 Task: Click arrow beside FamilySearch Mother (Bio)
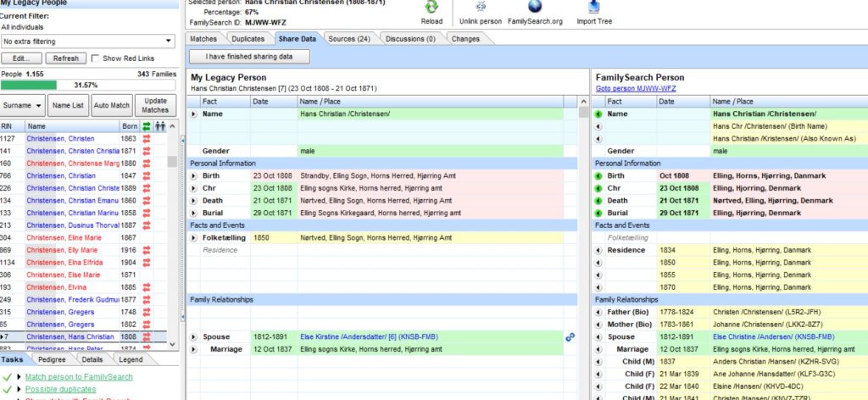pyautogui.click(x=598, y=325)
